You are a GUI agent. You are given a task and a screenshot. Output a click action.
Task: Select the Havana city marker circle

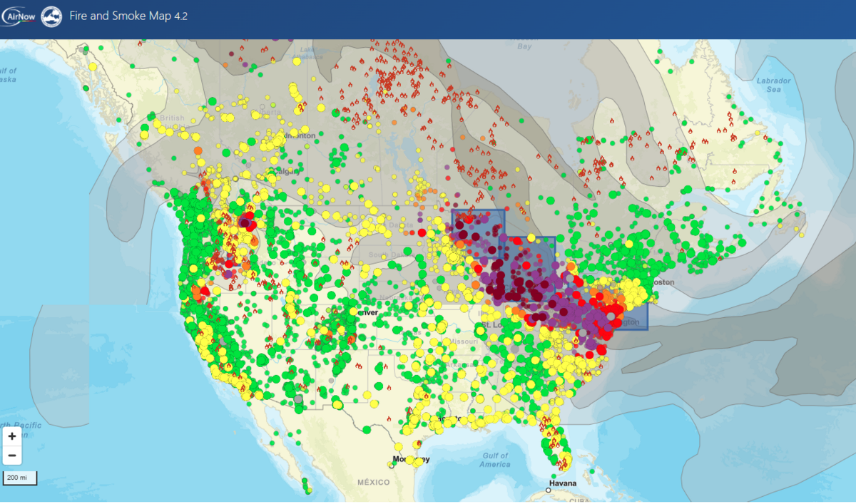point(549,490)
